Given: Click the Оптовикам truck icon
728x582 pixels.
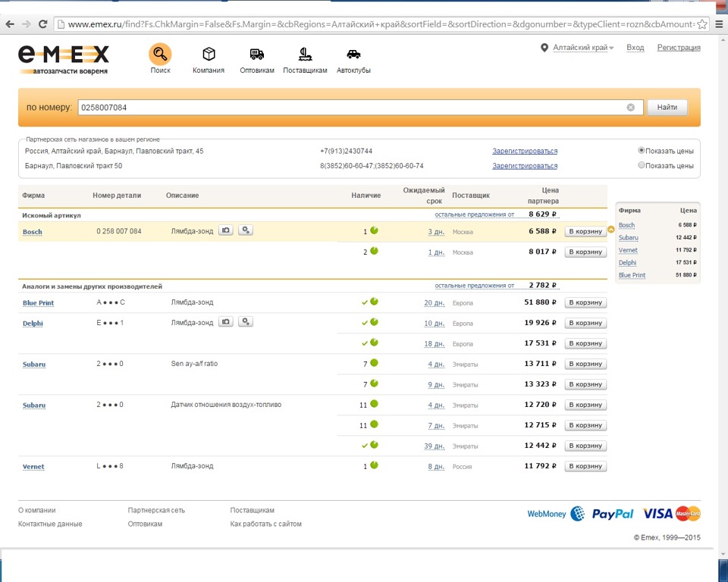Looking at the screenshot, I should coord(257,55).
